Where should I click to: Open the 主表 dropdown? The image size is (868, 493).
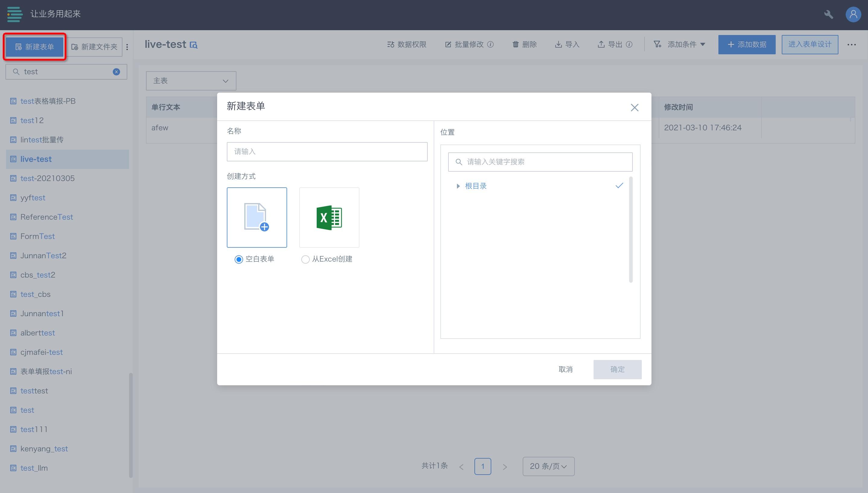point(191,81)
